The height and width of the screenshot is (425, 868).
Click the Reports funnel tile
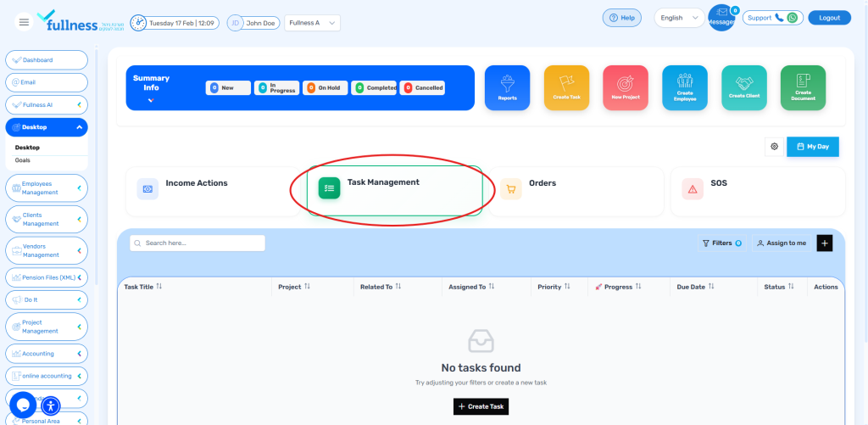507,87
